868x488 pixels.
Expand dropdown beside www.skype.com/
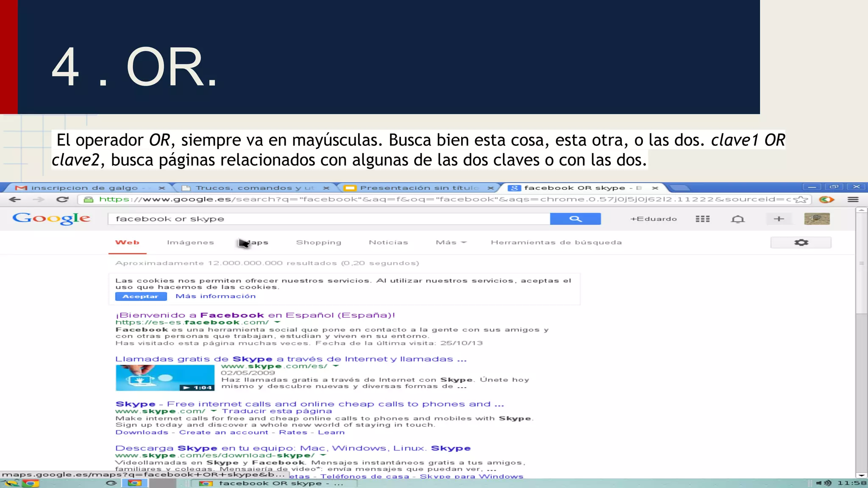tap(214, 411)
